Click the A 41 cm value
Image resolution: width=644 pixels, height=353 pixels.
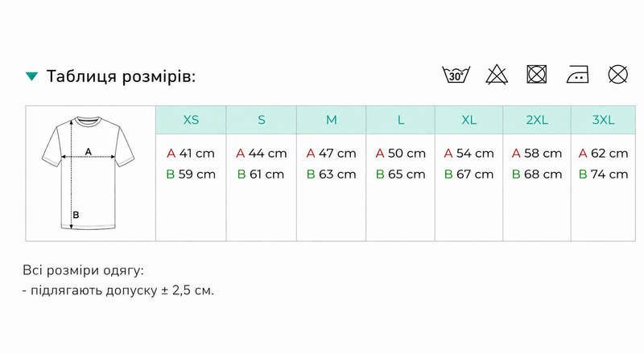point(191,154)
